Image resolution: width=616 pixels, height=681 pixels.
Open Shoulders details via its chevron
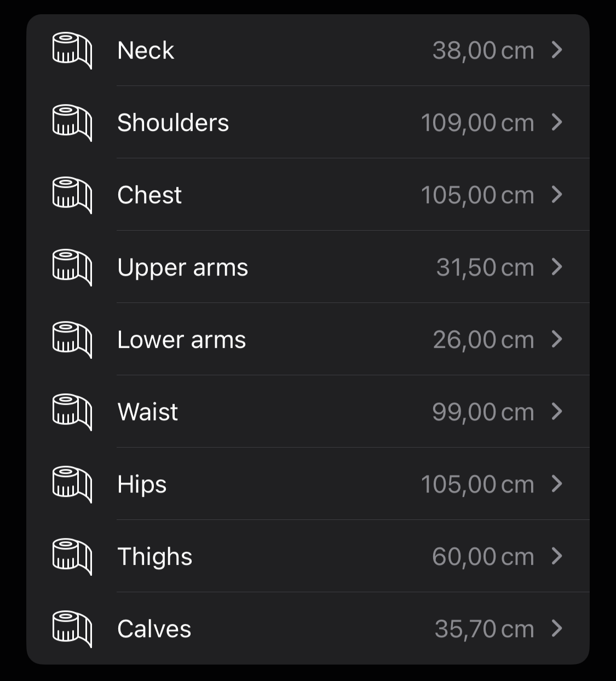(557, 122)
